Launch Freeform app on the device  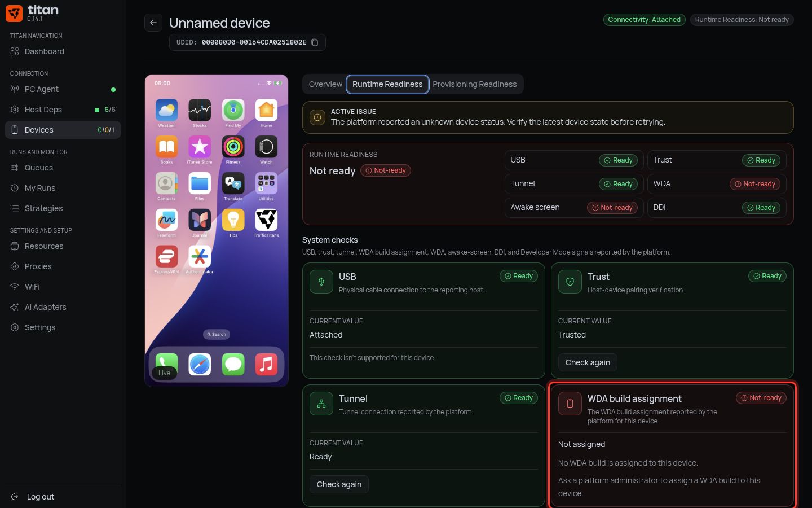tap(166, 220)
